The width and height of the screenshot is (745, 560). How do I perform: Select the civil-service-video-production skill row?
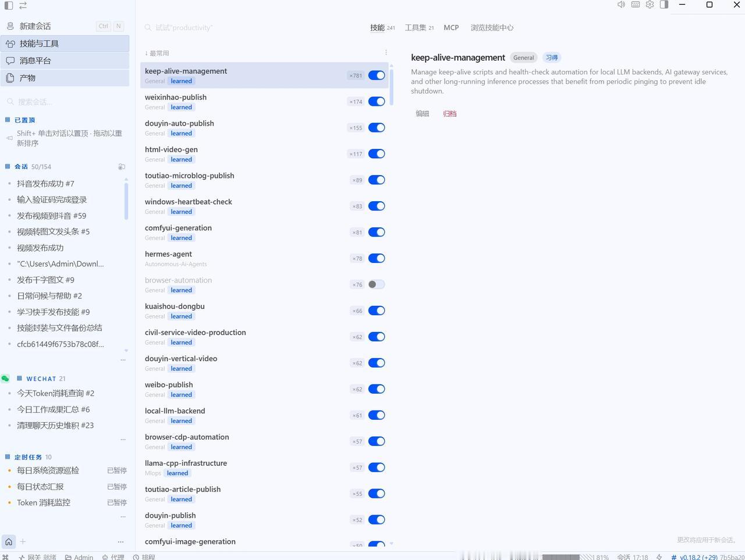click(x=264, y=337)
